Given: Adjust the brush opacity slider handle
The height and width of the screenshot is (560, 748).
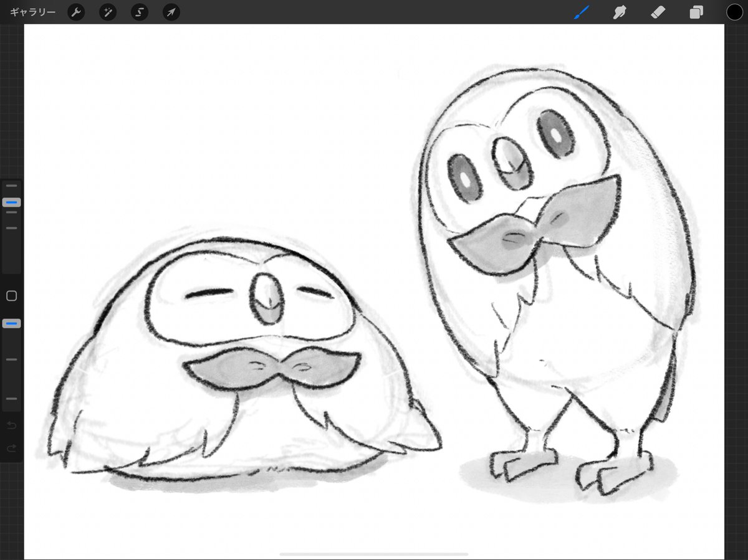Looking at the screenshot, I should click(11, 323).
